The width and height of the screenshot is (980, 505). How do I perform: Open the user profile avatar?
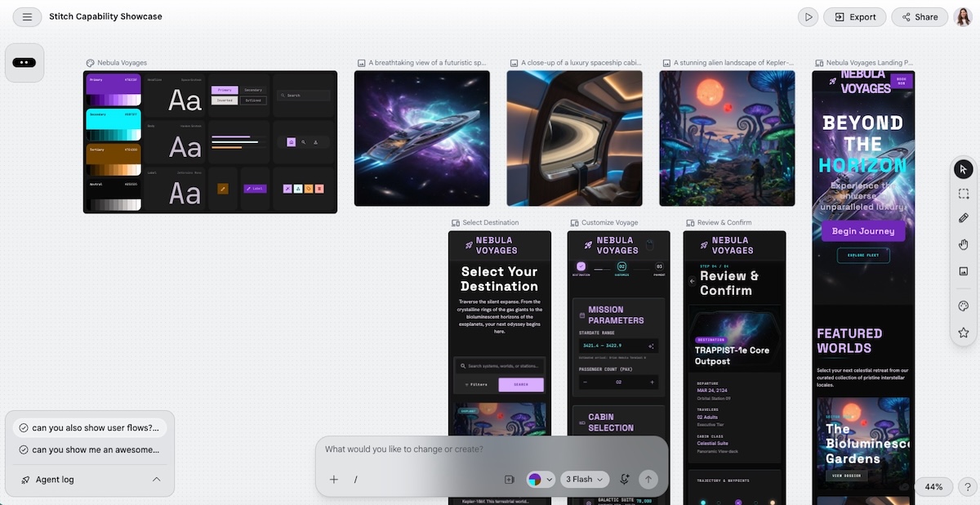click(964, 16)
